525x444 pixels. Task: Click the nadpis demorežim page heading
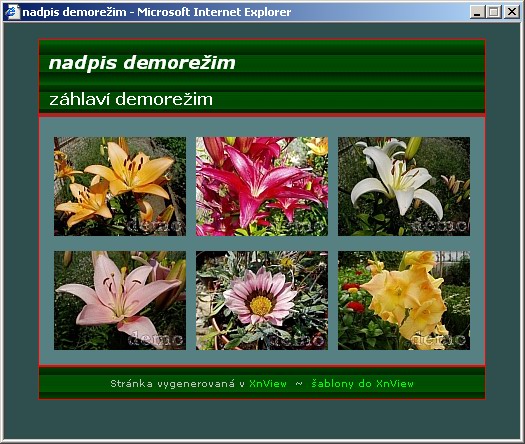point(142,63)
